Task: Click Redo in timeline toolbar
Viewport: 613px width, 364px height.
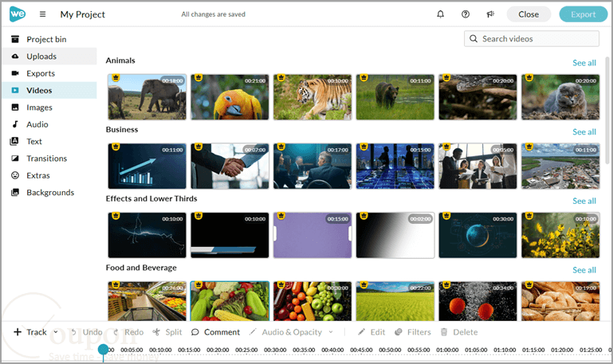Action: point(128,332)
